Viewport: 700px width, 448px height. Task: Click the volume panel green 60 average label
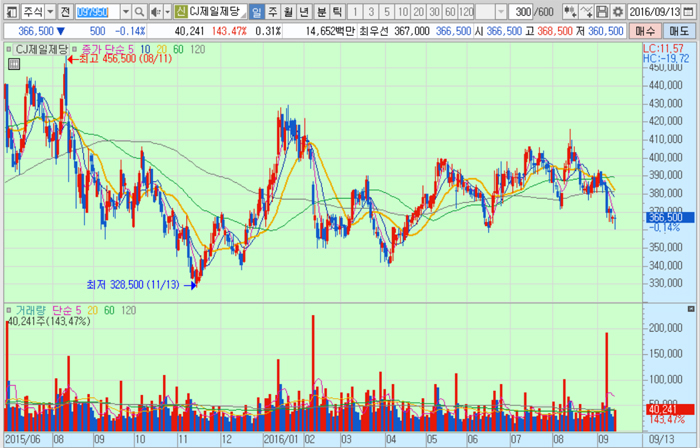pos(109,310)
